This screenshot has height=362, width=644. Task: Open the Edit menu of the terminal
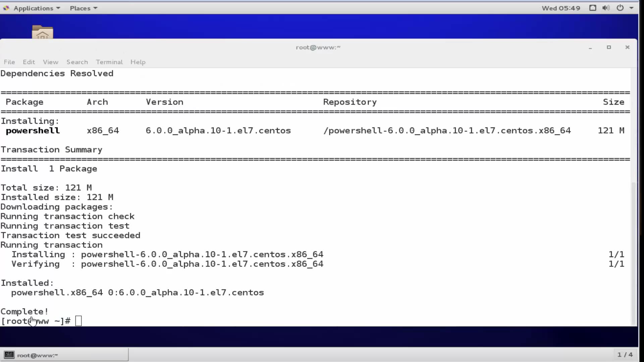[x=29, y=62]
